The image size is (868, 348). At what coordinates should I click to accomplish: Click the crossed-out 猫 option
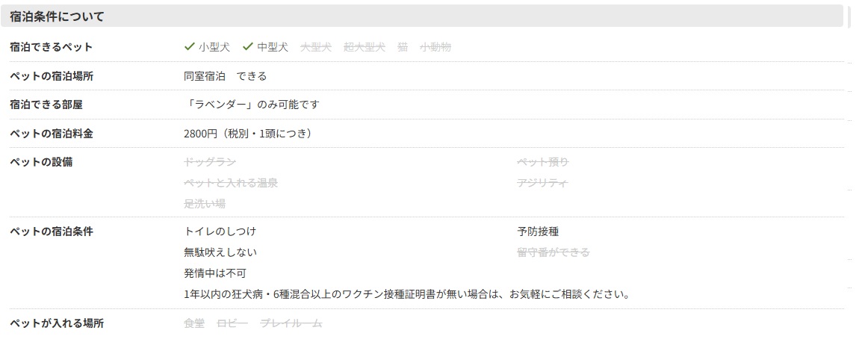(x=403, y=47)
